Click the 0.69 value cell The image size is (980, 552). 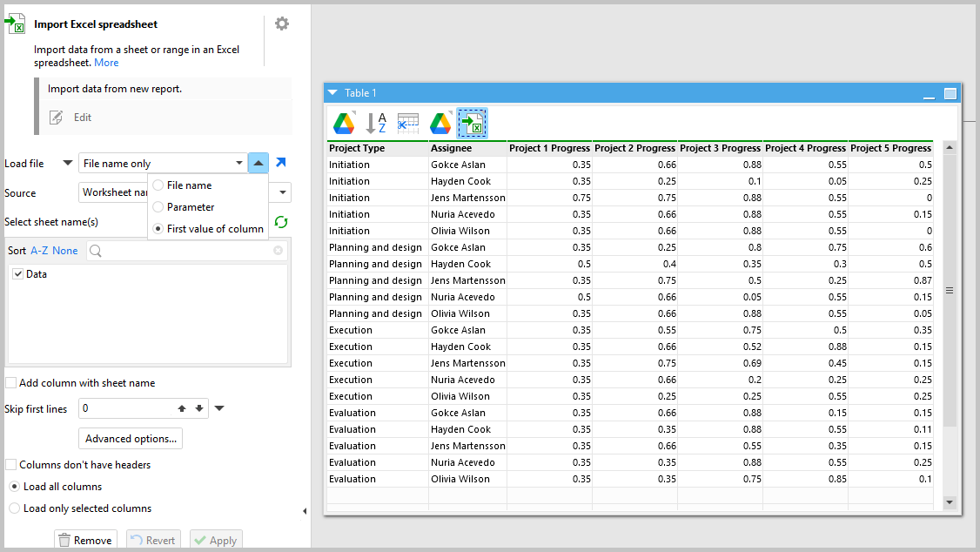click(x=720, y=363)
